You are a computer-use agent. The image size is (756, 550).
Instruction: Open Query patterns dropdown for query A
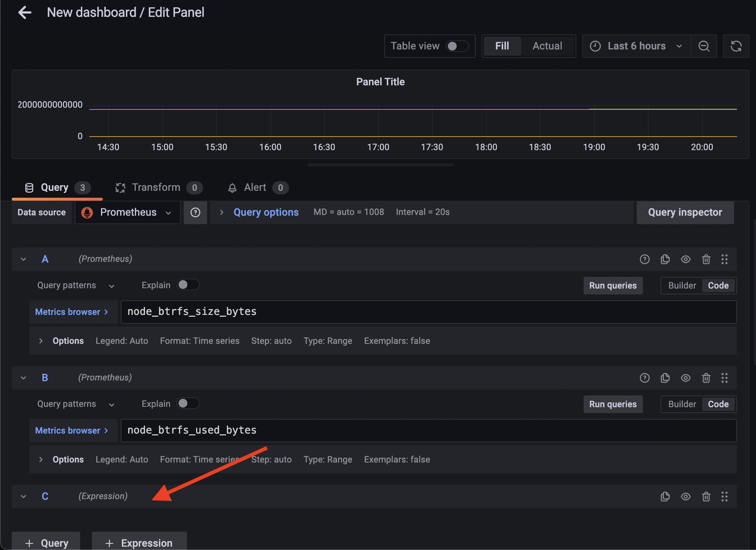(x=112, y=285)
